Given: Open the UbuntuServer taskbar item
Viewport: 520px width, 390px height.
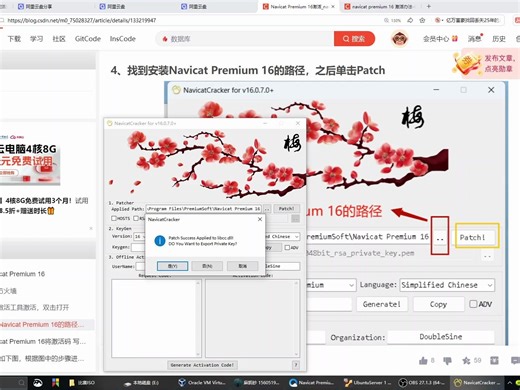Looking at the screenshot, I should click(x=368, y=383).
